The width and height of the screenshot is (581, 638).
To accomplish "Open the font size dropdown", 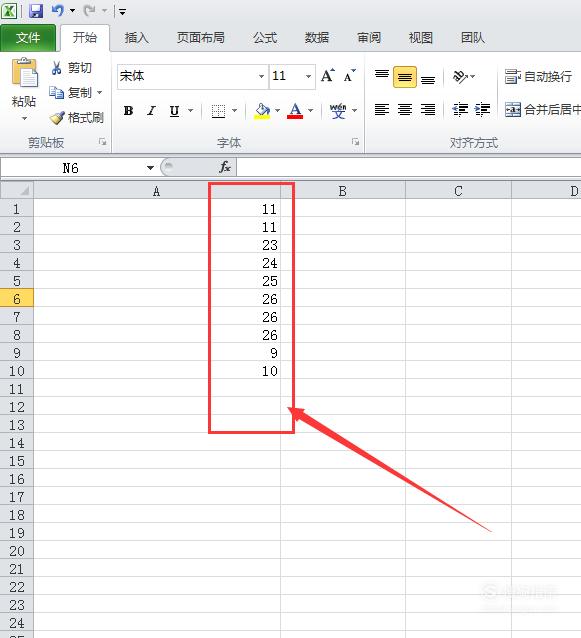I will [308, 76].
